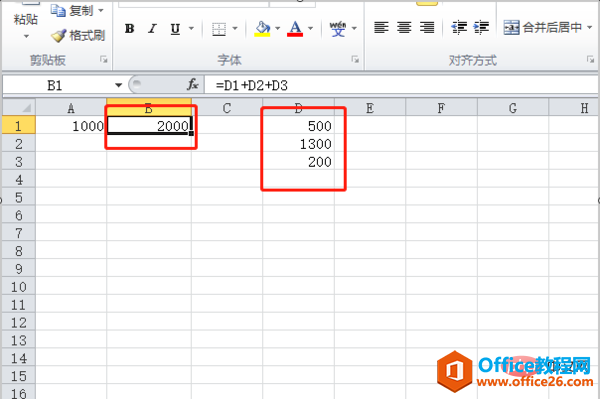Open the Underline style dropdown
600x399 pixels.
[x=191, y=28]
